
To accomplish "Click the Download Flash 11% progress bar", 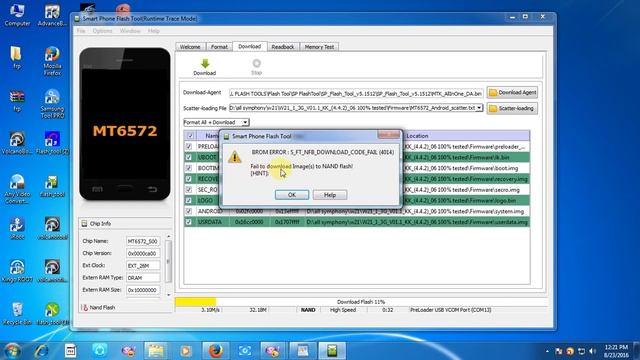I will (361, 302).
